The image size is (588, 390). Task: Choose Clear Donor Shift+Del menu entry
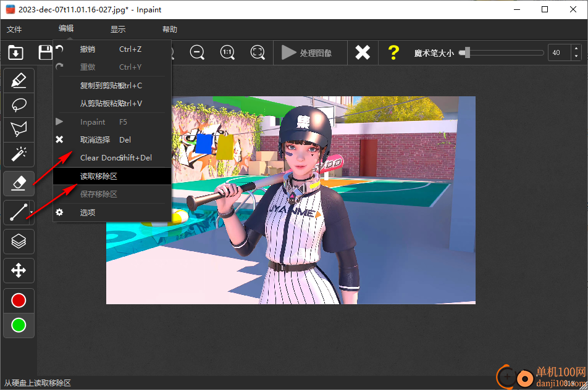click(x=112, y=158)
